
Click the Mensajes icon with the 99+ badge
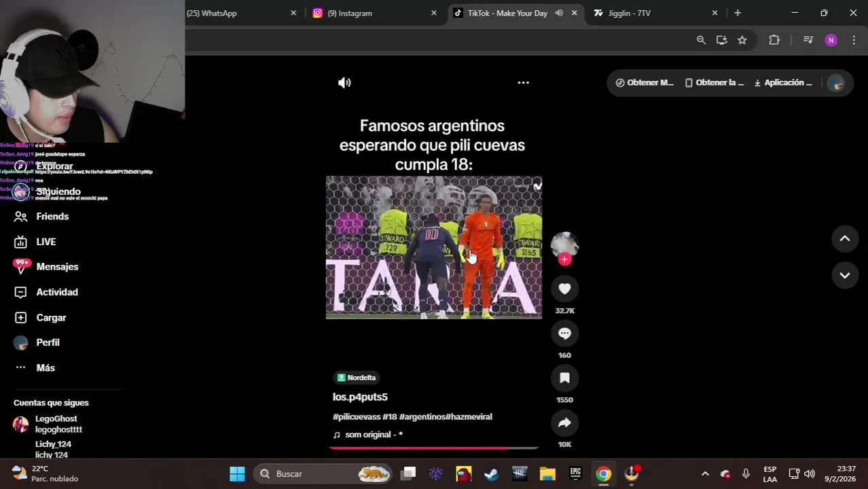[21, 267]
